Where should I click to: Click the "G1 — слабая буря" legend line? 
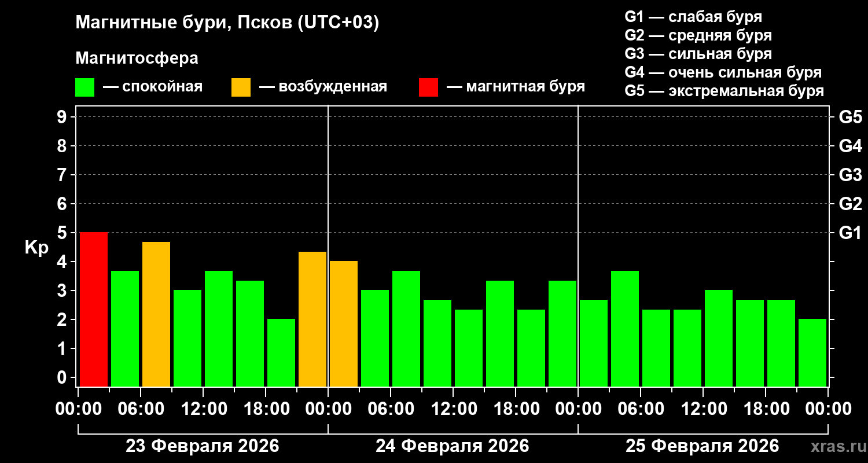click(x=693, y=17)
